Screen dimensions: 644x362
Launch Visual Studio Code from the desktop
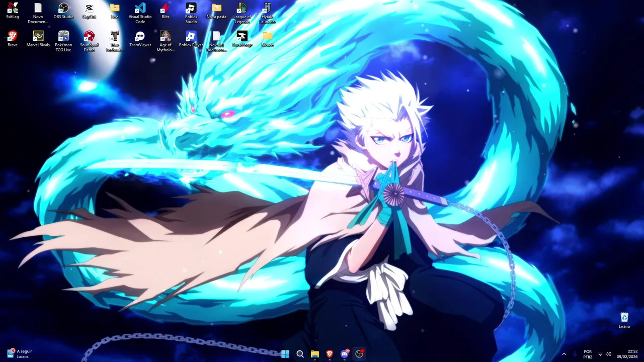pos(140,13)
